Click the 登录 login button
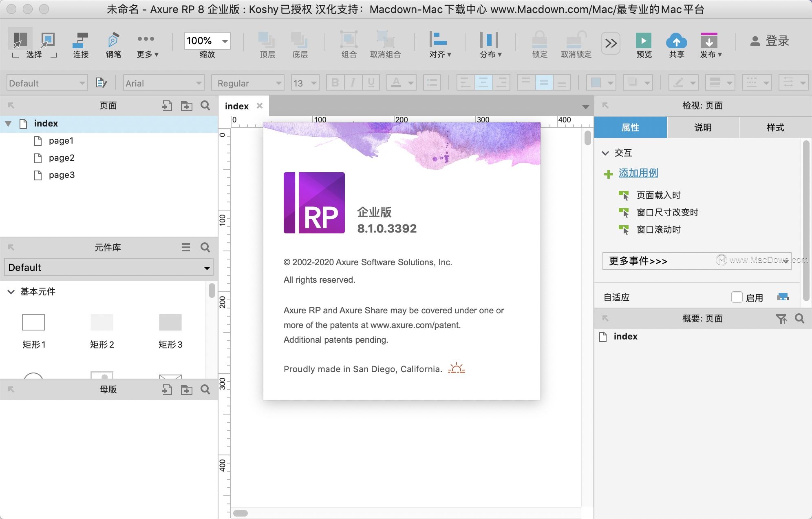 tap(769, 41)
